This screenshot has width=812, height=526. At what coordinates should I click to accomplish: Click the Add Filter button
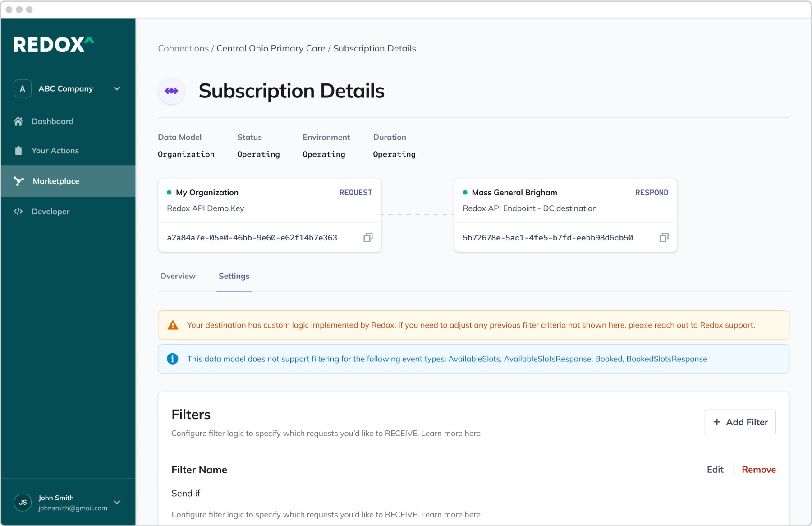(x=740, y=422)
